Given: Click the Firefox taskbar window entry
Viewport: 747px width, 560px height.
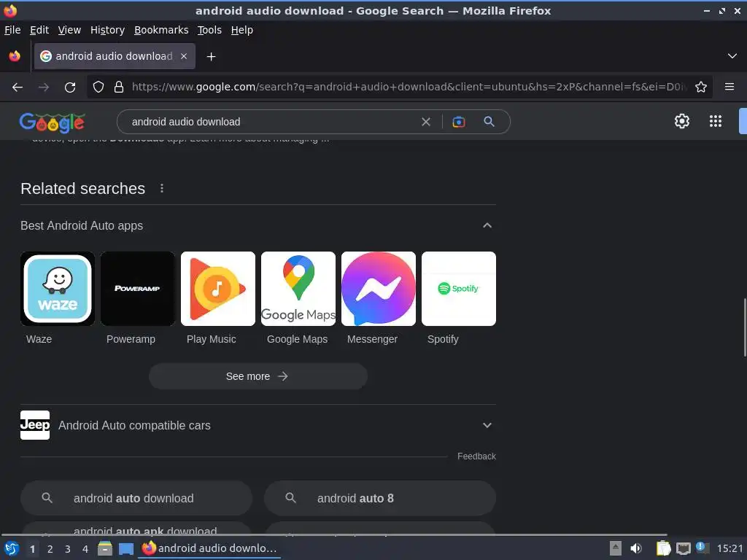Looking at the screenshot, I should (x=209, y=548).
